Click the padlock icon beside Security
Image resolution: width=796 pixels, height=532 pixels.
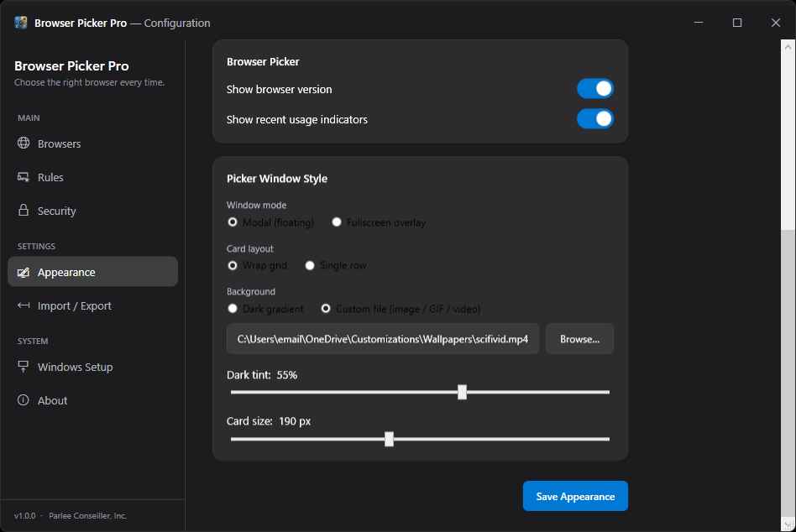pyautogui.click(x=24, y=210)
